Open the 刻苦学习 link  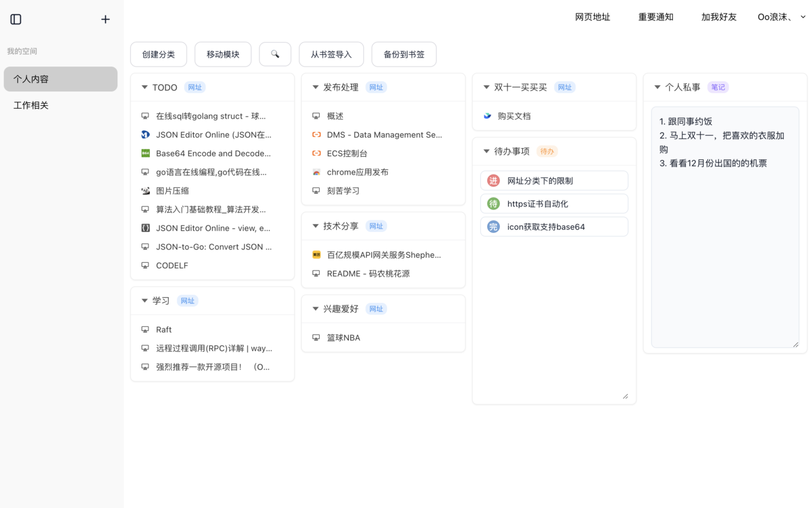click(x=343, y=190)
